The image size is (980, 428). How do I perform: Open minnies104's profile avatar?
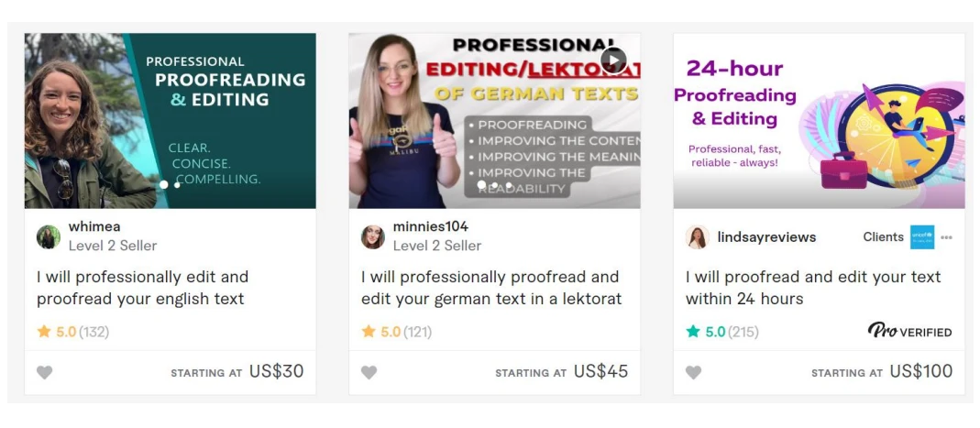coord(372,236)
